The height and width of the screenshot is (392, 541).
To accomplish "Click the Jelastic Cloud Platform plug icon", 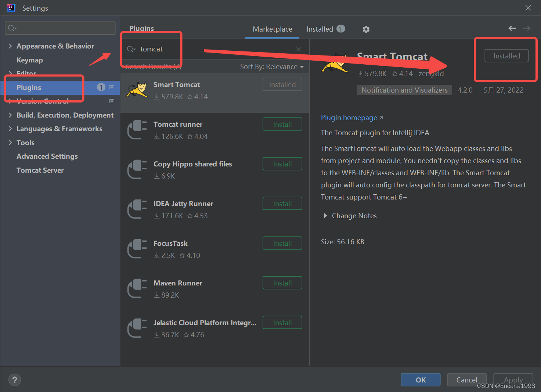I will pos(137,328).
